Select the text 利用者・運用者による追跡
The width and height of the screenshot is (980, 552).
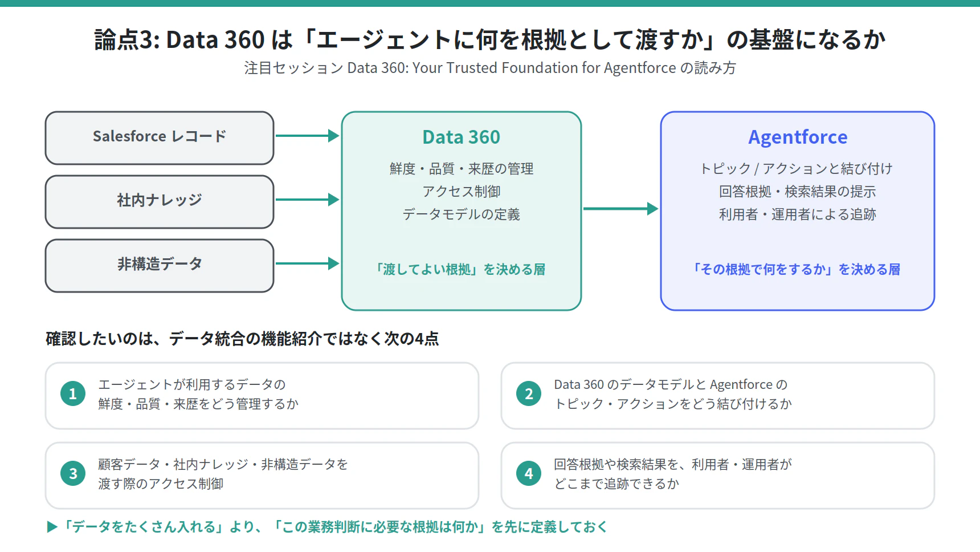(798, 214)
